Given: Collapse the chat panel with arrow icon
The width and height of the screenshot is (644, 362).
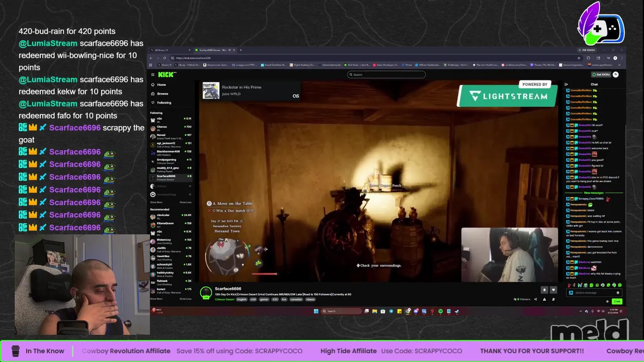Looking at the screenshot, I should point(566,84).
